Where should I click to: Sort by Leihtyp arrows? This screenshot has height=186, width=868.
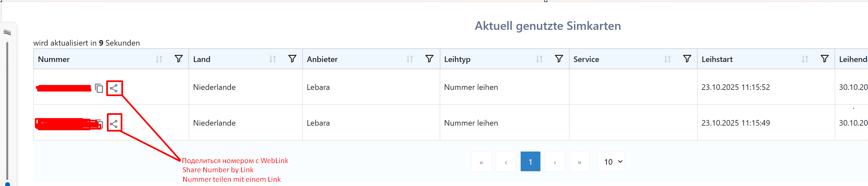pyautogui.click(x=539, y=59)
